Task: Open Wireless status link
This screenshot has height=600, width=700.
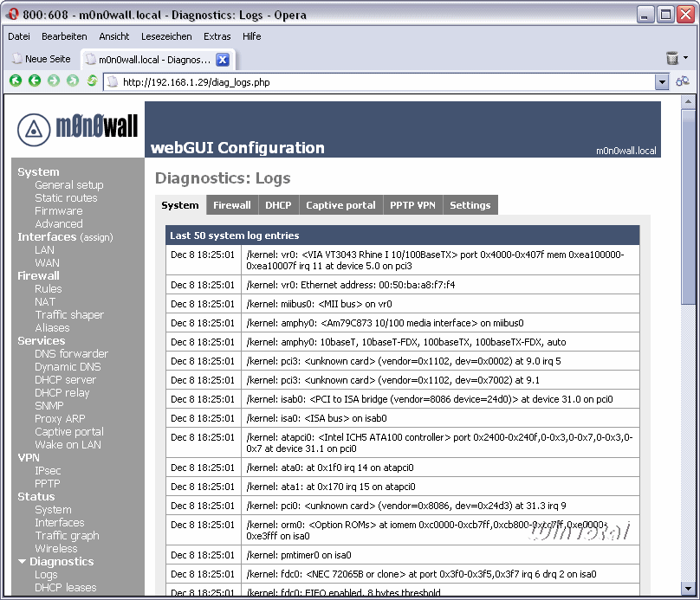Action: coord(56,548)
